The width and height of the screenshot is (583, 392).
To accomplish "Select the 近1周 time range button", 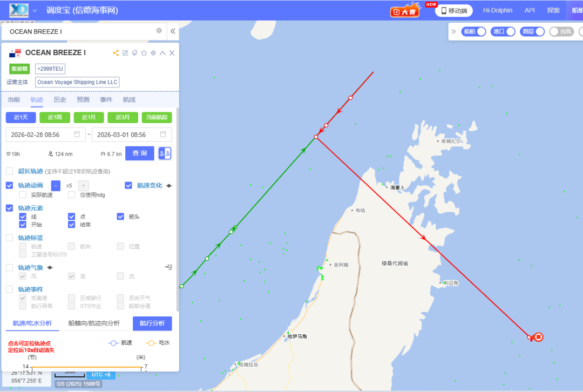I will click(x=55, y=118).
